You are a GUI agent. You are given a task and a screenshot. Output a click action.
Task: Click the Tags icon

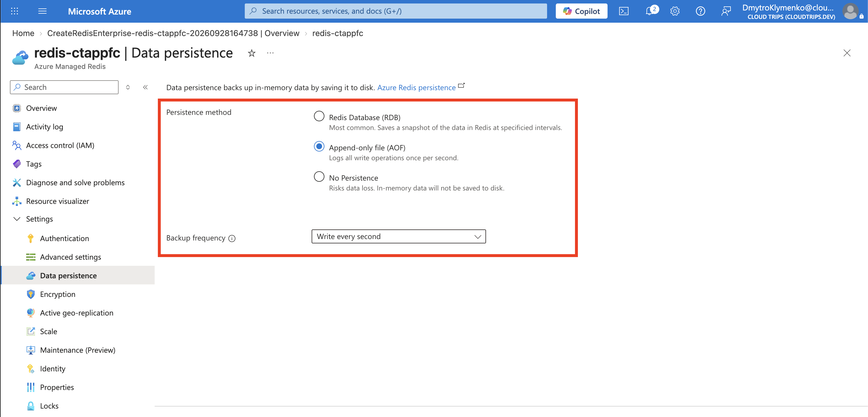(x=17, y=164)
